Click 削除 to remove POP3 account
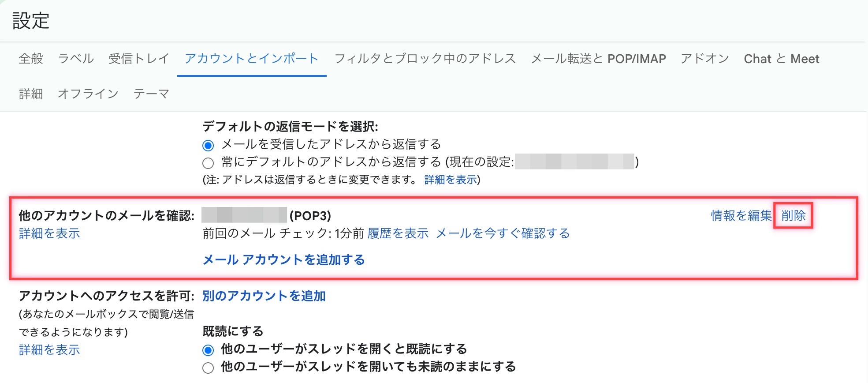The height and width of the screenshot is (383, 868). [793, 216]
